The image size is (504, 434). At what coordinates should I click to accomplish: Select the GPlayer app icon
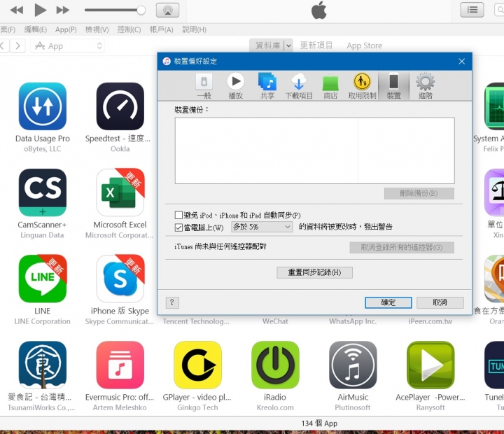point(197,365)
